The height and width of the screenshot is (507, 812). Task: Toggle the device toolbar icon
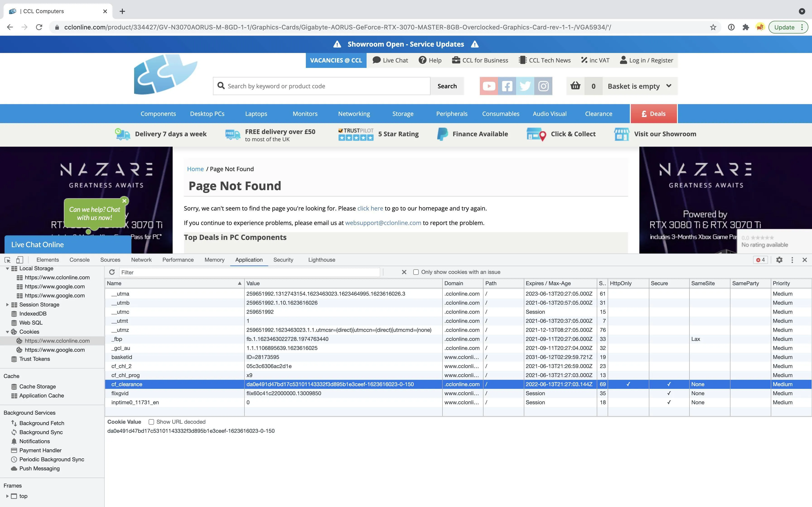click(x=20, y=260)
